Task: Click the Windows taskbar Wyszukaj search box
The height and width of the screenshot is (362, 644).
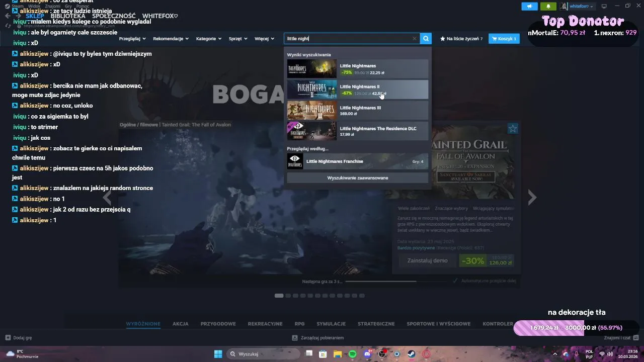Action: [263, 354]
